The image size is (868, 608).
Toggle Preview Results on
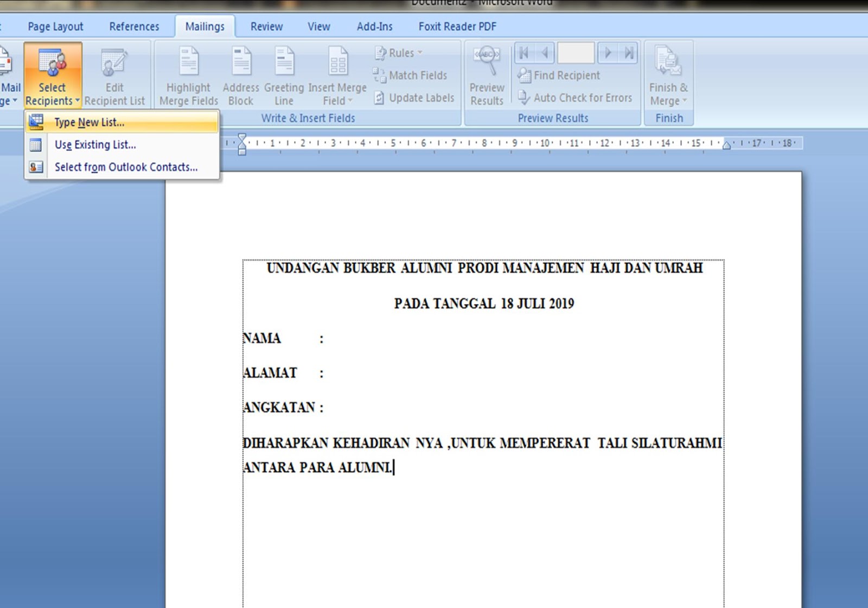[486, 76]
